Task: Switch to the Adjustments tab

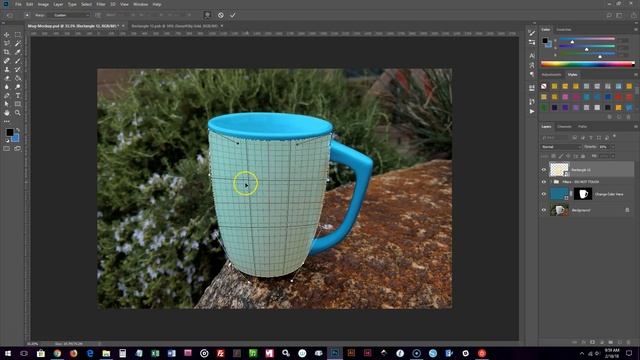Action: click(551, 75)
